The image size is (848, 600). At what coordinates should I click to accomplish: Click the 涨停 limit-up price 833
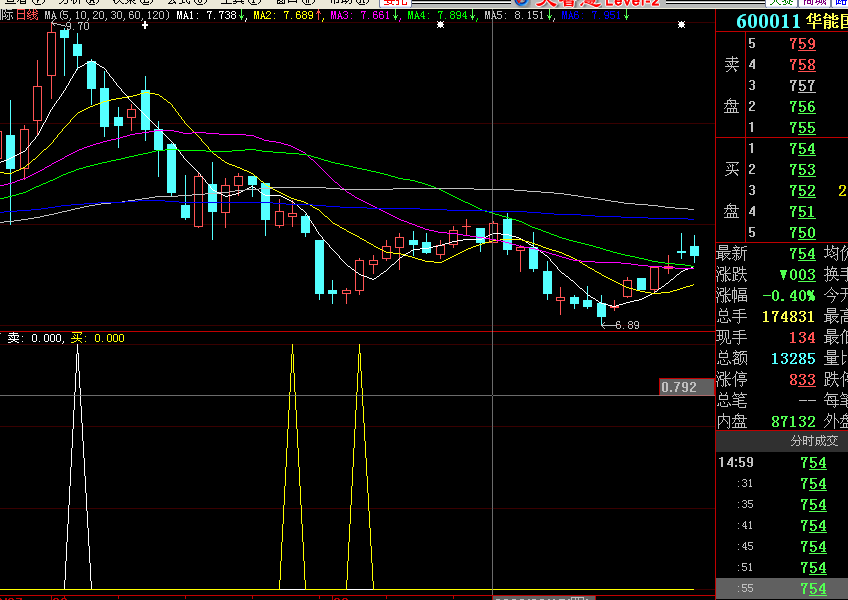coord(802,380)
